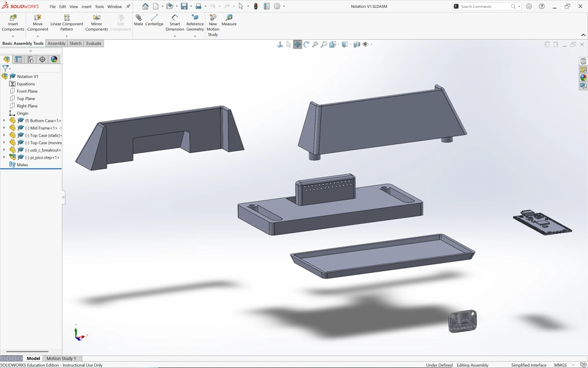Viewport: 588px width, 368px height.
Task: Collapse the ribbon with the chevron
Action: (x=583, y=35)
